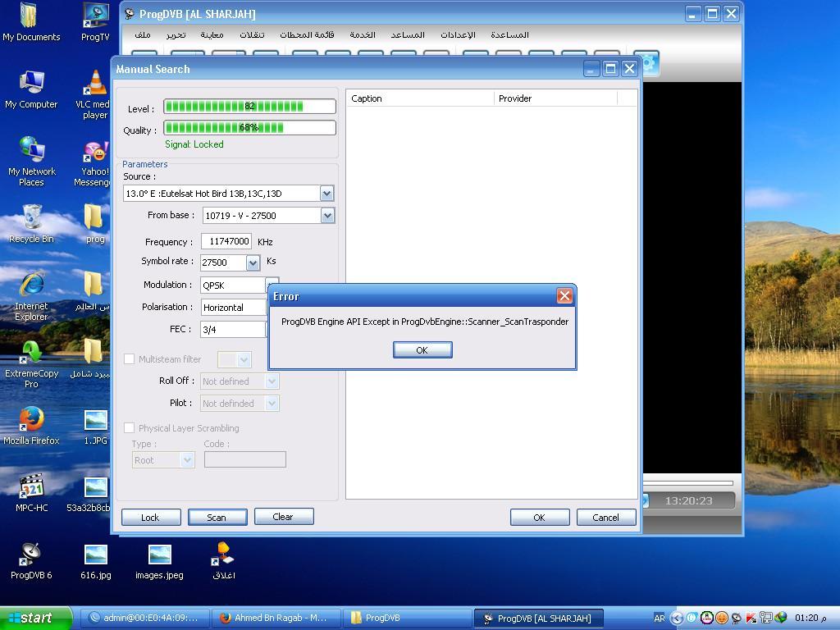The width and height of the screenshot is (840, 630).
Task: Show hidden tray icons with the arrow
Action: click(x=677, y=619)
